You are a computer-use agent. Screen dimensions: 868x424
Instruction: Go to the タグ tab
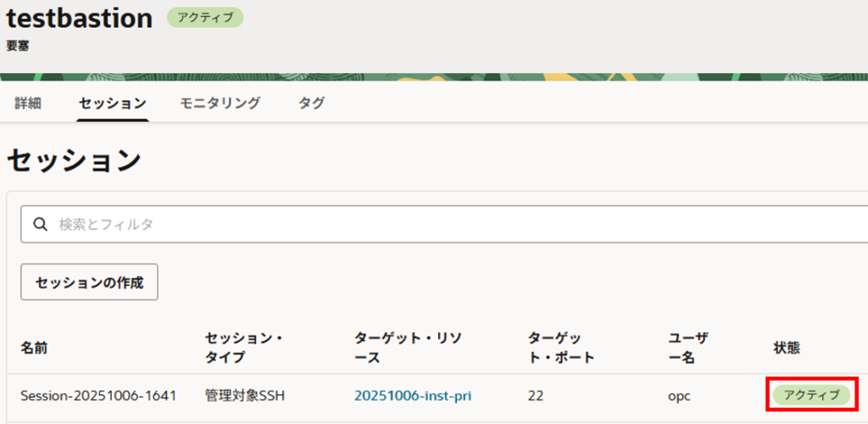coord(311,103)
